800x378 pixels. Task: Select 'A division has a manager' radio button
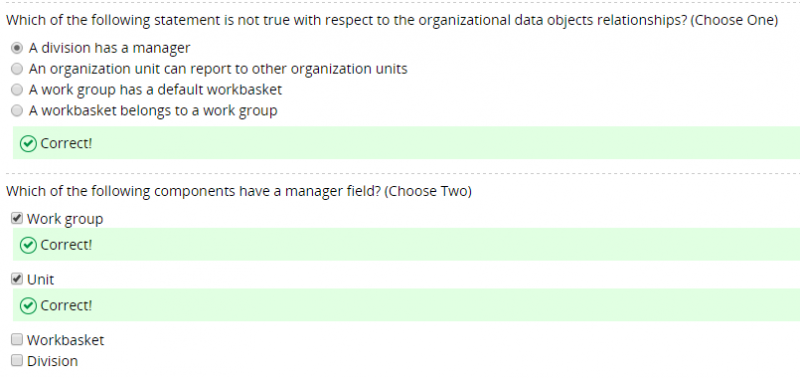[x=17, y=48]
